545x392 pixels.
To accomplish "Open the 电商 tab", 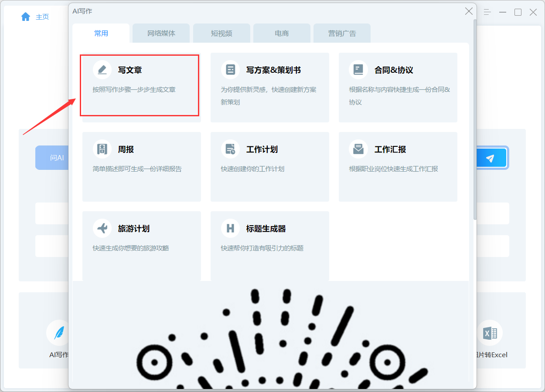I will point(282,33).
